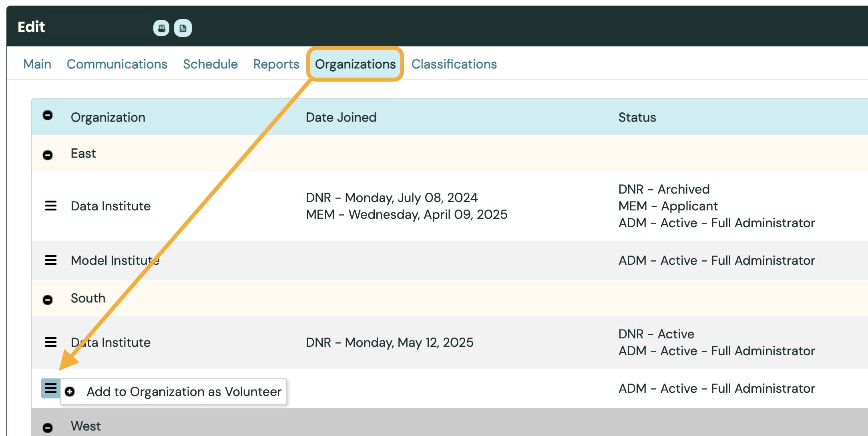Open the Reports tab
Screen dimensions: 868x436
pos(276,64)
